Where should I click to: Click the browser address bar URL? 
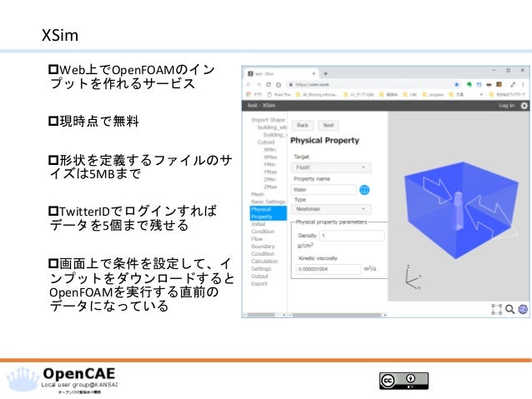(312, 84)
